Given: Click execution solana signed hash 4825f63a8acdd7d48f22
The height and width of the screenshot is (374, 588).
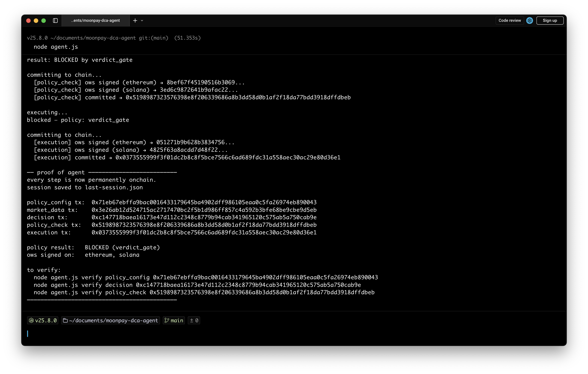Looking at the screenshot, I should (x=188, y=150).
